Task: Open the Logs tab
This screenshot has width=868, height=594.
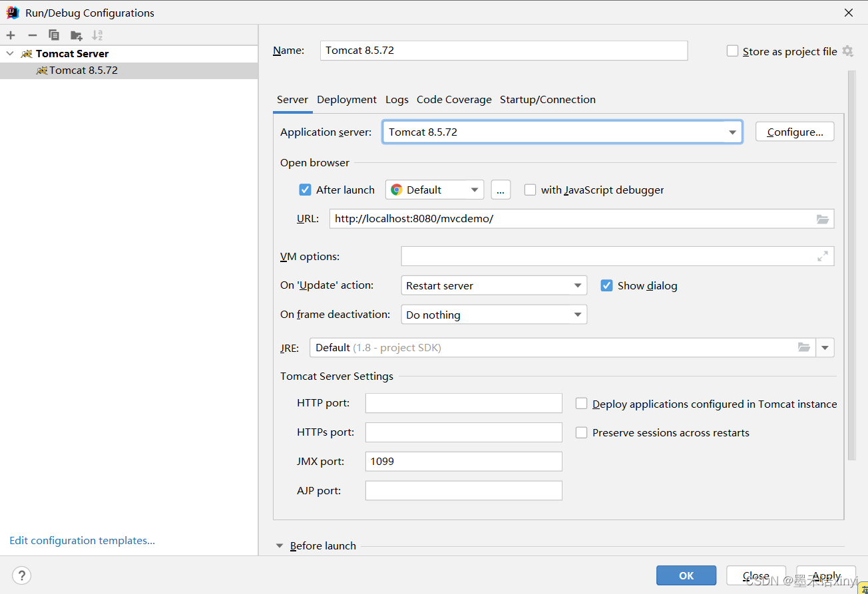Action: [x=397, y=100]
